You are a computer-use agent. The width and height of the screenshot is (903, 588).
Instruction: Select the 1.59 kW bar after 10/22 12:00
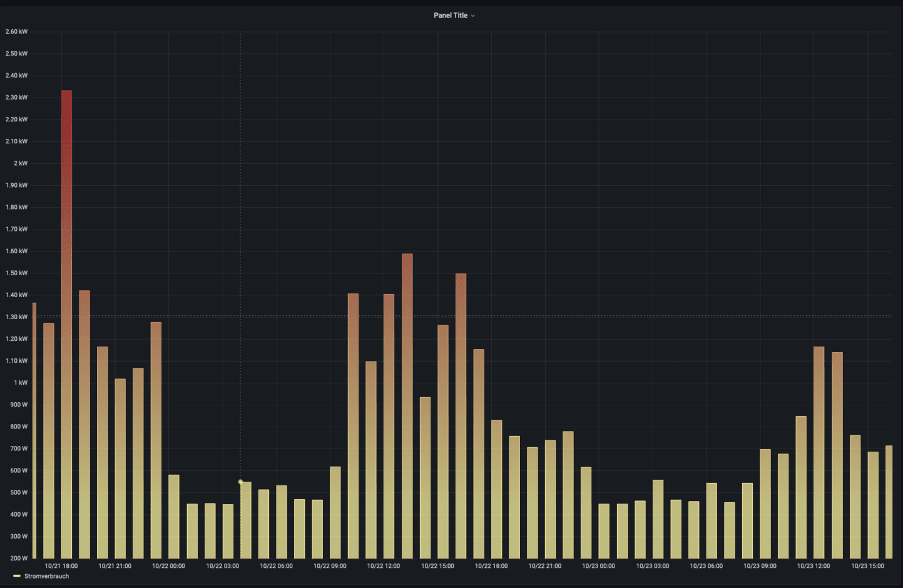click(x=407, y=405)
